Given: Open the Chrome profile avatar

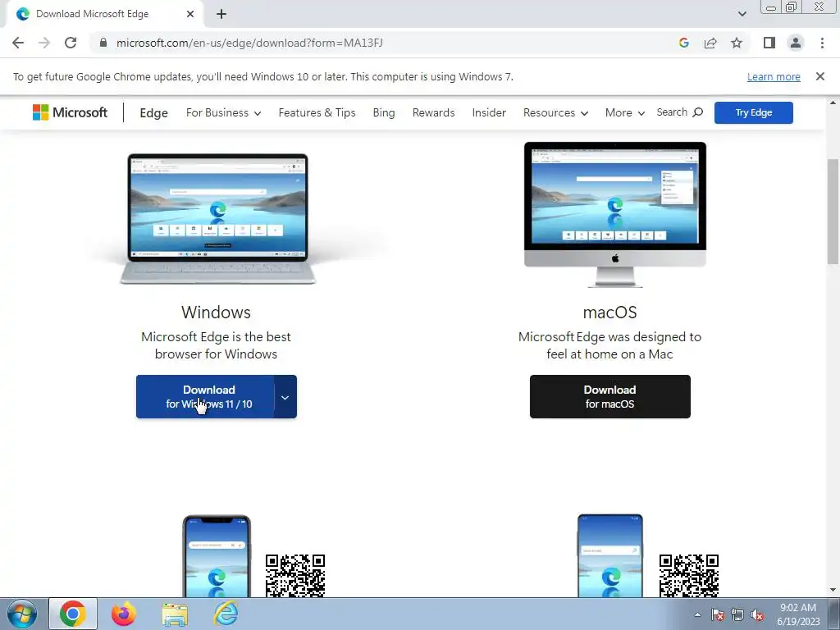Looking at the screenshot, I should 796,43.
